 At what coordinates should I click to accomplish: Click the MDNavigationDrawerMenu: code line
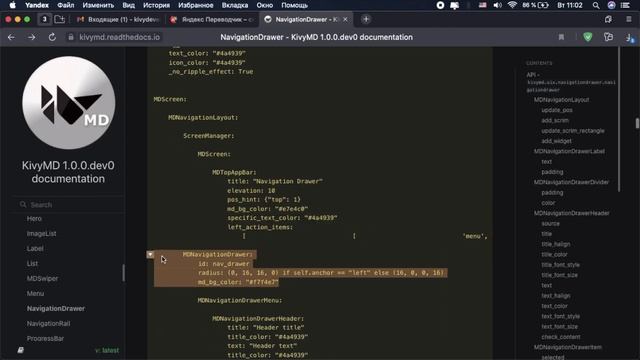240,300
